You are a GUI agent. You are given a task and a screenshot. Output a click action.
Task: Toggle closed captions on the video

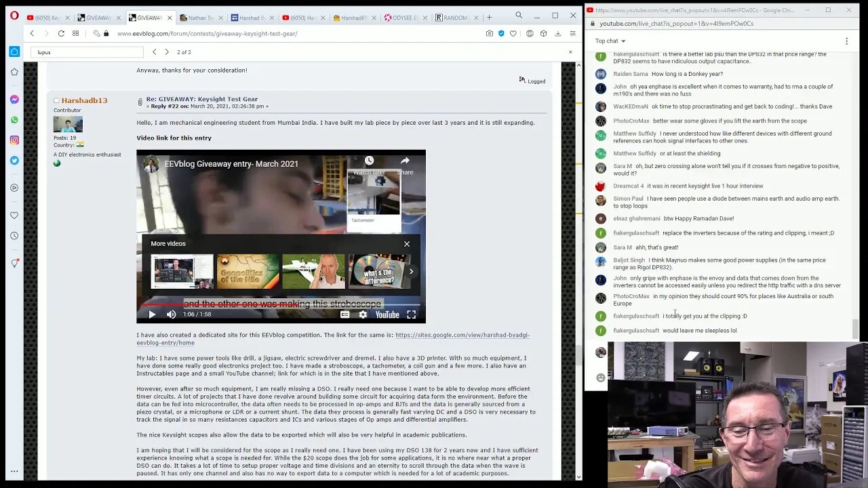344,314
